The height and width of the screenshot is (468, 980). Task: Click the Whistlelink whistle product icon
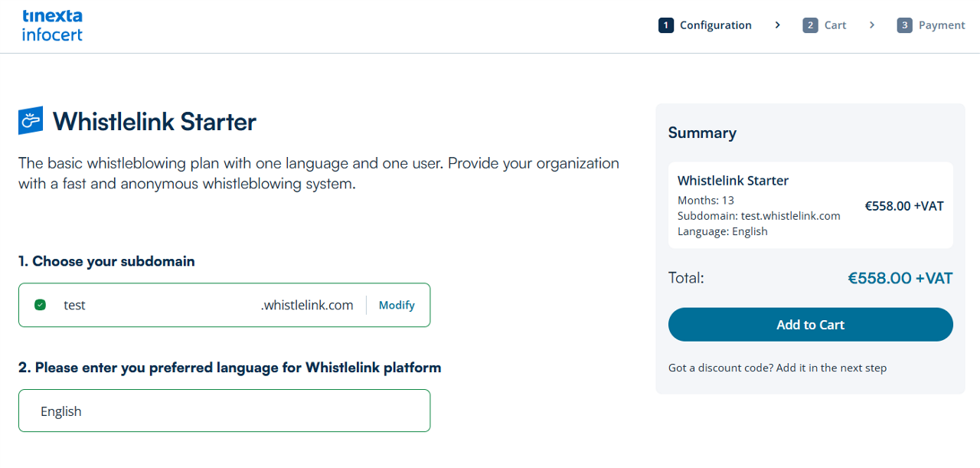[31, 120]
